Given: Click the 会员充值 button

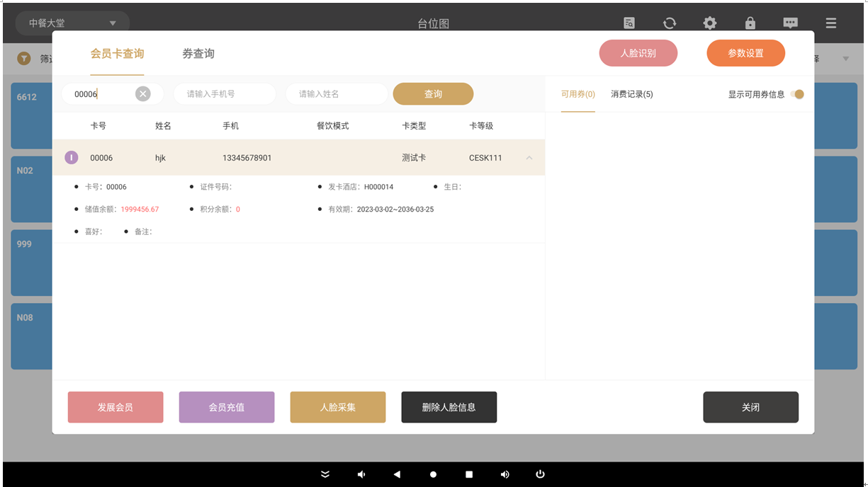Looking at the screenshot, I should click(227, 407).
